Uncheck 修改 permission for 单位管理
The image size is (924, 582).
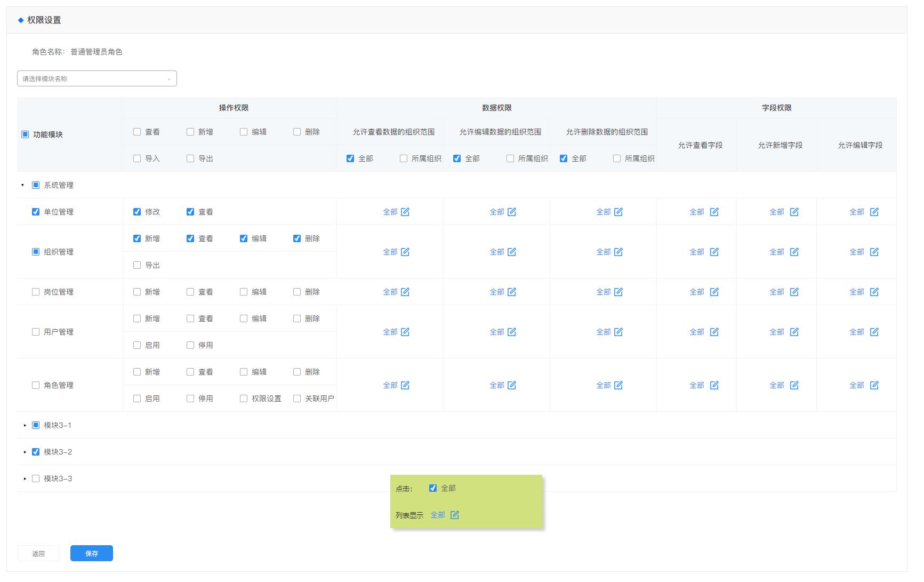coord(137,212)
